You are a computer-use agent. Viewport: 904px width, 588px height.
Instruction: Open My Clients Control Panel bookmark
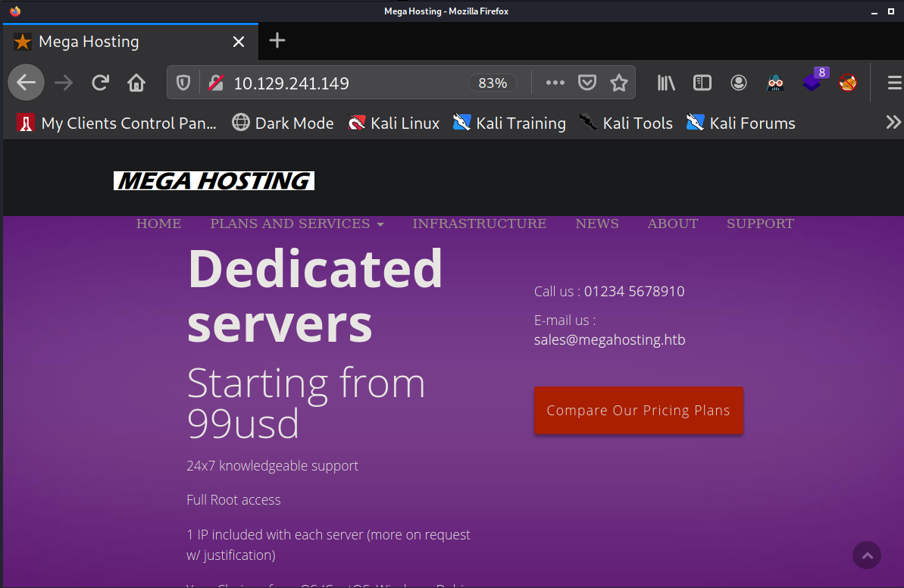tap(117, 123)
